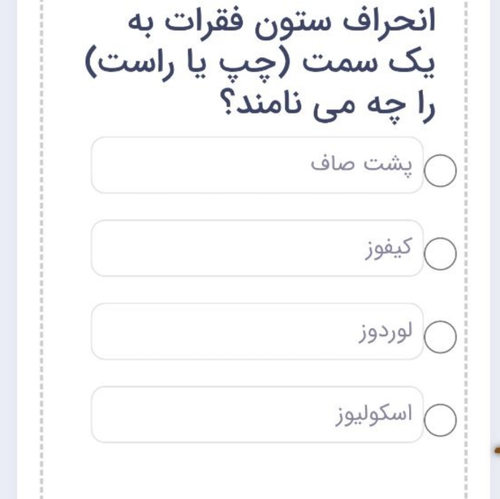
Task: Click the left dashed border of the card
Action: tap(41, 249)
